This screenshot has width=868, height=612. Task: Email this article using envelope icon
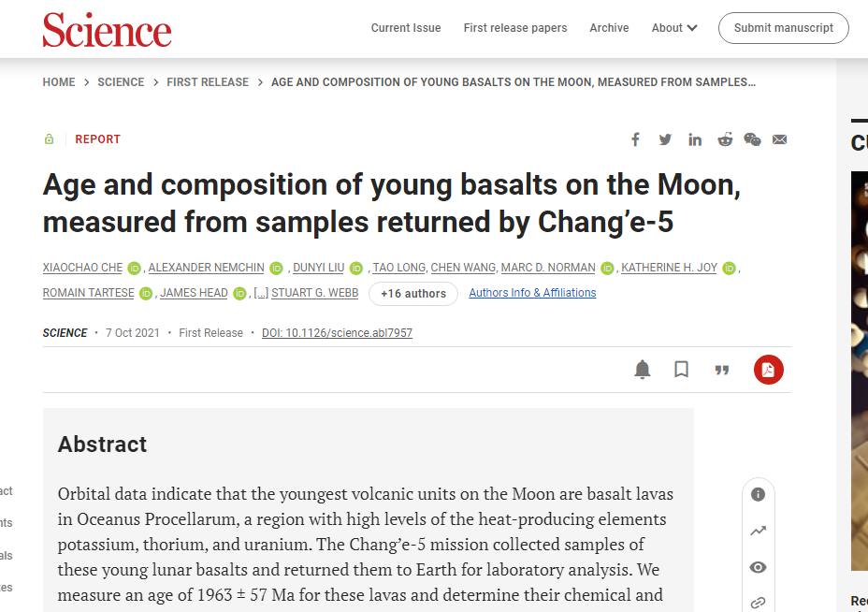click(779, 139)
